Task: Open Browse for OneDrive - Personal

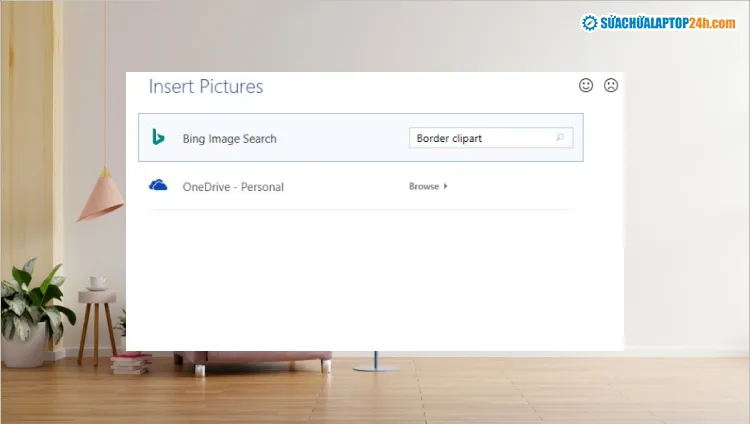Action: (x=424, y=186)
